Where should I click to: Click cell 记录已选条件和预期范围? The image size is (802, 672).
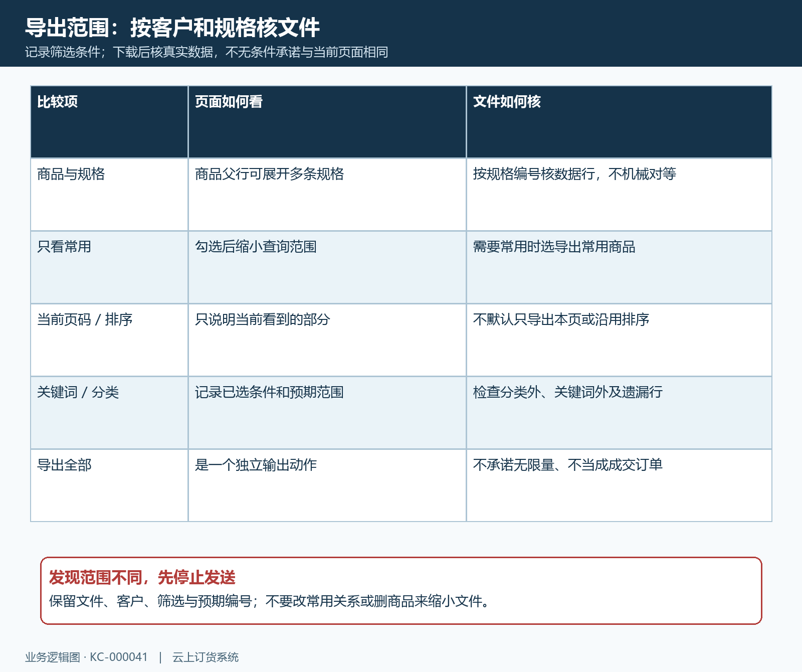tap(327, 413)
